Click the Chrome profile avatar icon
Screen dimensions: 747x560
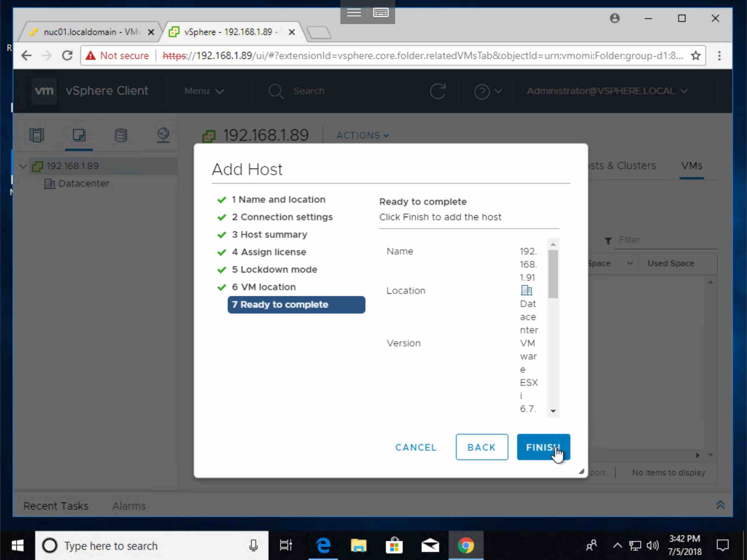(x=615, y=18)
